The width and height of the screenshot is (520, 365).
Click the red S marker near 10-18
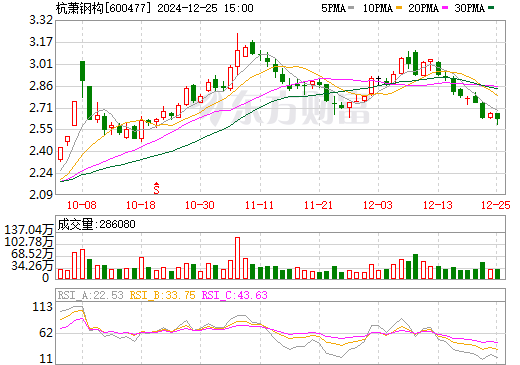pyautogui.click(x=156, y=188)
